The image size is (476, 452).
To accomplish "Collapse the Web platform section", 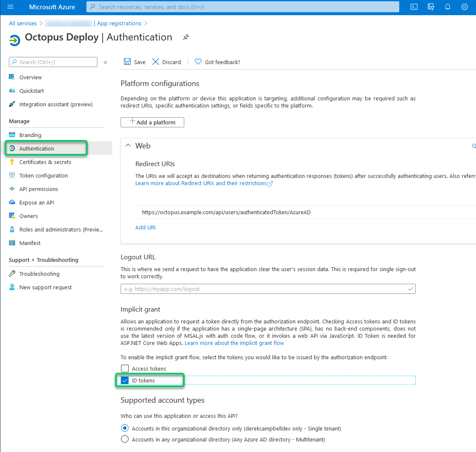I will 128,146.
